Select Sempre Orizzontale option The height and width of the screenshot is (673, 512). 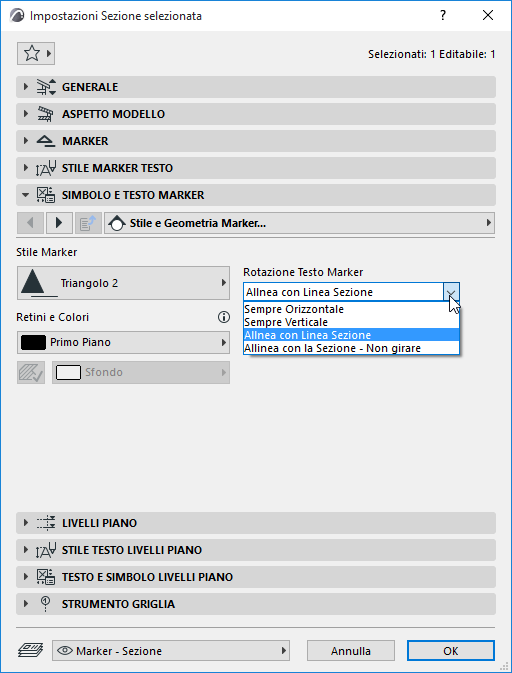click(351, 309)
